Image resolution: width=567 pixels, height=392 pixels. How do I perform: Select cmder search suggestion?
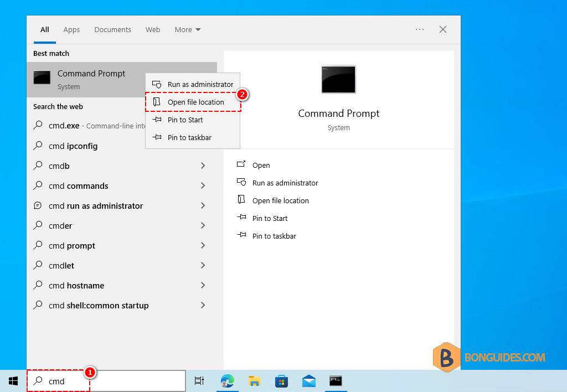121,226
